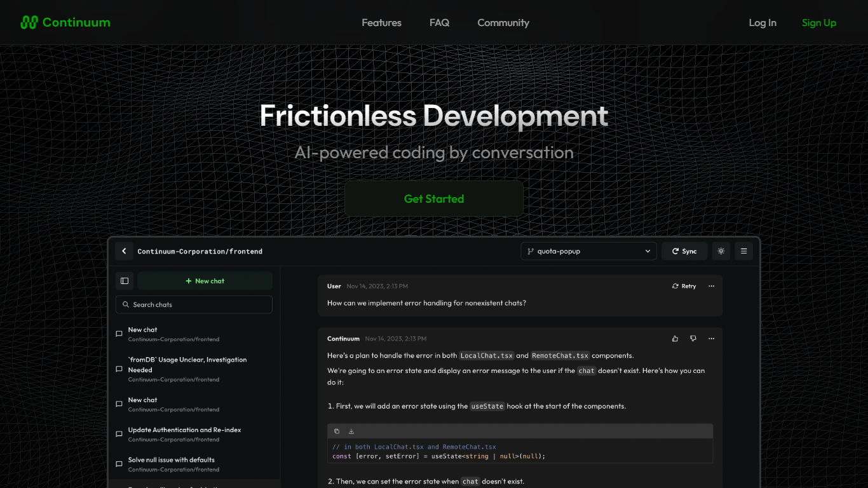Open more options on the User message
Viewport: 868px width, 488px height.
tap(711, 286)
